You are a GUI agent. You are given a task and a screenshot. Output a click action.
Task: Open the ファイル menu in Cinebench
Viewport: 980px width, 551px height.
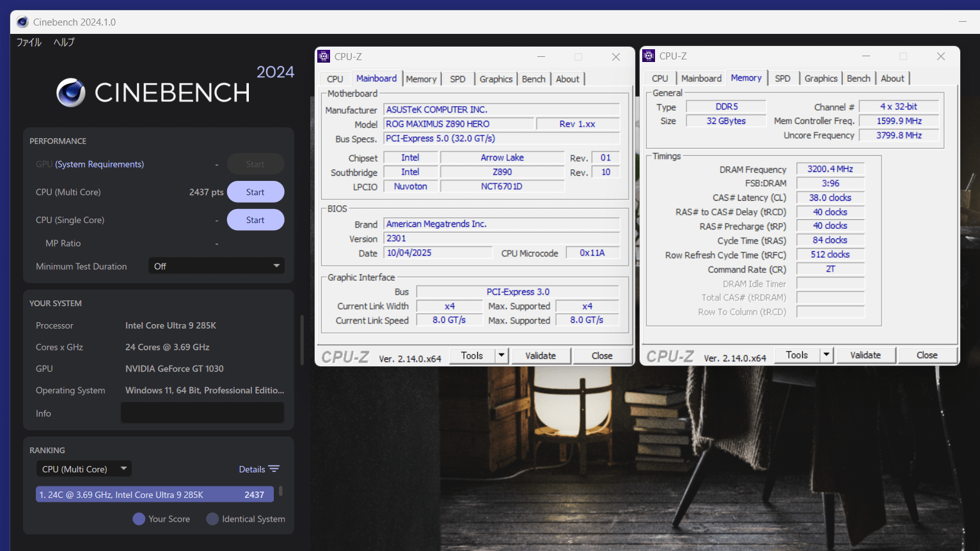[x=29, y=42]
